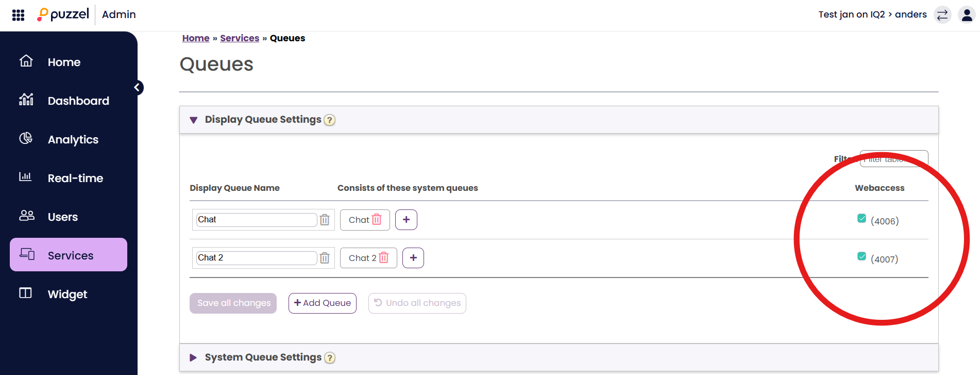
Task: Remove the Chat 2 system queue tag
Action: coord(384,258)
